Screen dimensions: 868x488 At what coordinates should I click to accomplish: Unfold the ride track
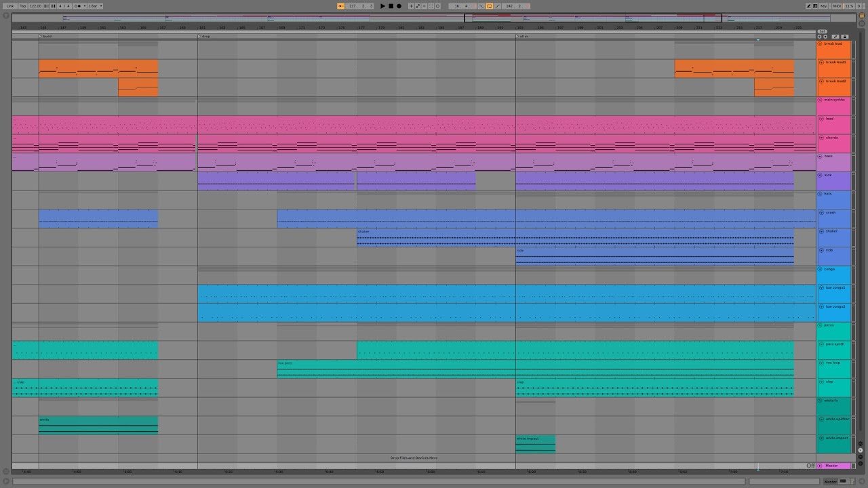tap(821, 251)
